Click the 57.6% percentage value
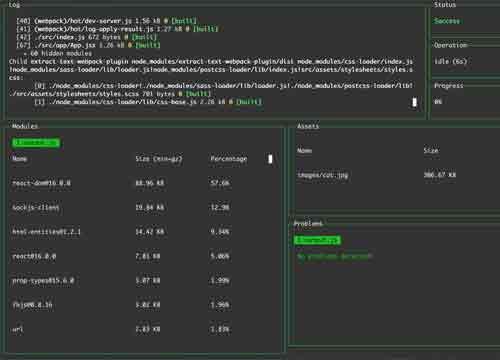 point(220,183)
